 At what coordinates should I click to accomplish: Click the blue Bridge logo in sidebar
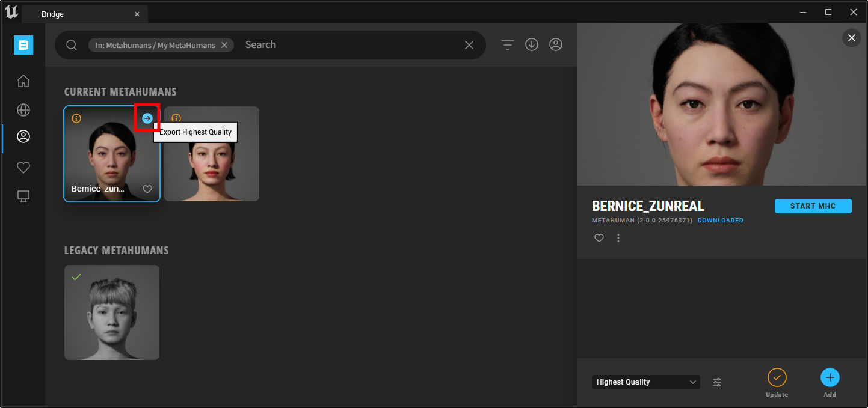[23, 45]
